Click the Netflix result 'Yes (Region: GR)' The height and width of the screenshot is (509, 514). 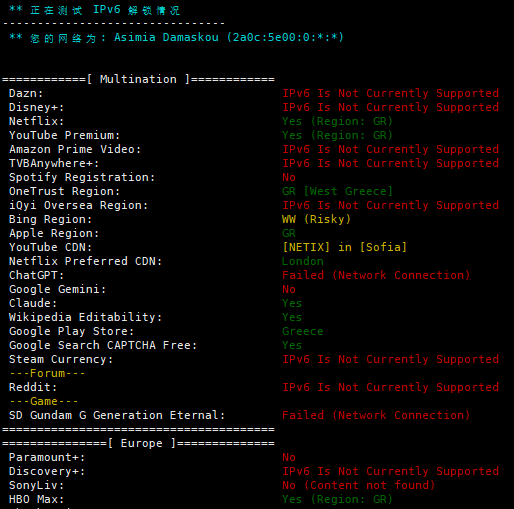click(x=337, y=121)
